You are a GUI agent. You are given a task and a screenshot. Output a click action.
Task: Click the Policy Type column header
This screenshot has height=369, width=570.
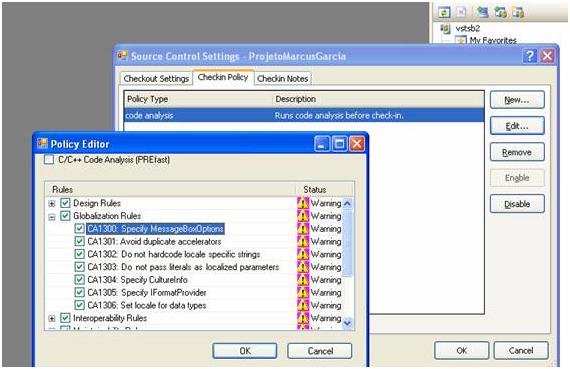[198, 99]
